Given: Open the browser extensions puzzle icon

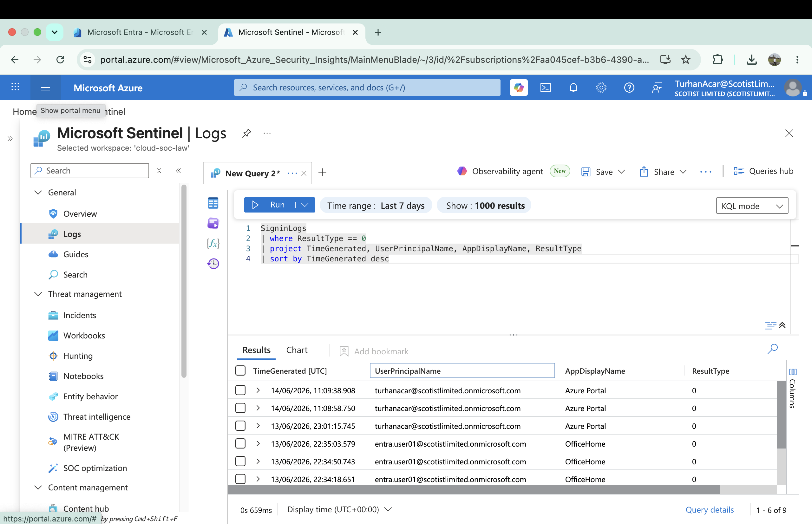Looking at the screenshot, I should click(717, 60).
